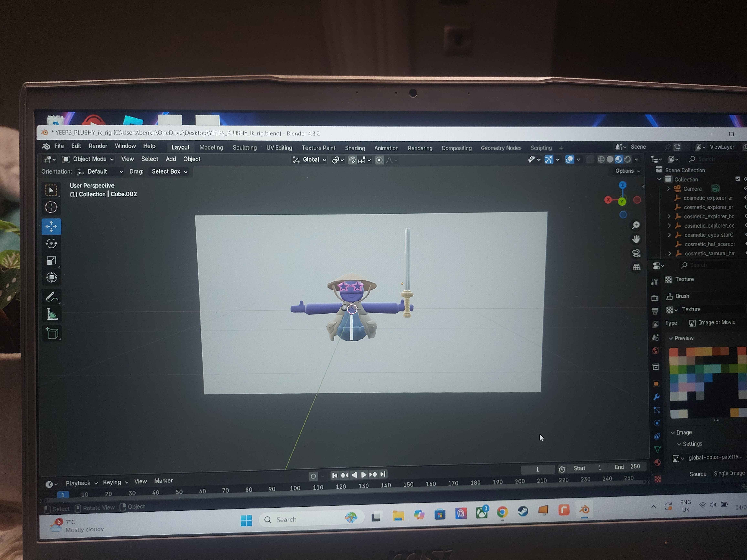Select the Transform tool

[51, 278]
